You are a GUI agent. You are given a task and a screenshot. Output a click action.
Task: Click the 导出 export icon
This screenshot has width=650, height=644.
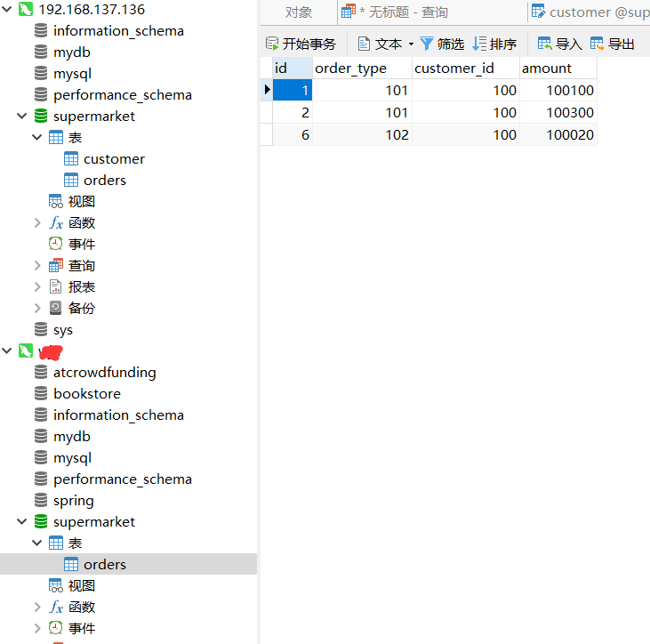[x=598, y=44]
